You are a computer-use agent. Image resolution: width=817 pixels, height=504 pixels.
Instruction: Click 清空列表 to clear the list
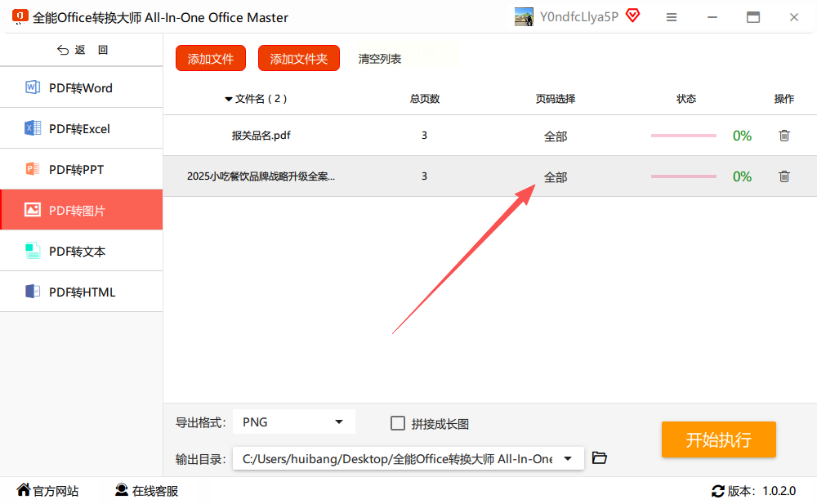379,59
